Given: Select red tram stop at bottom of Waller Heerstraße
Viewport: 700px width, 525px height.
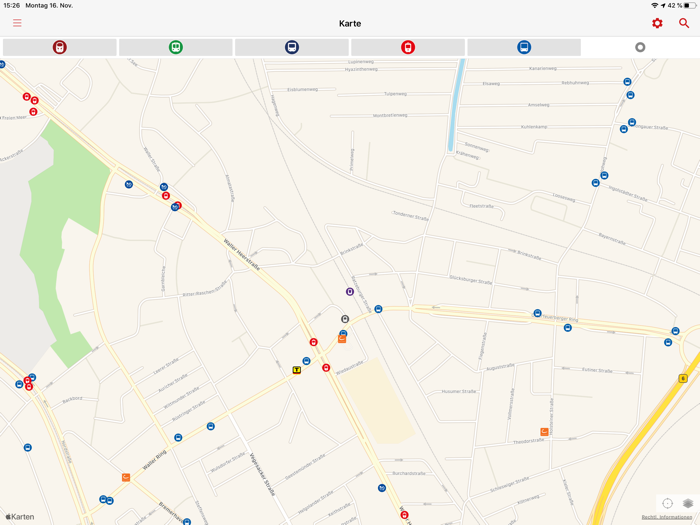Looking at the screenshot, I should (x=404, y=515).
